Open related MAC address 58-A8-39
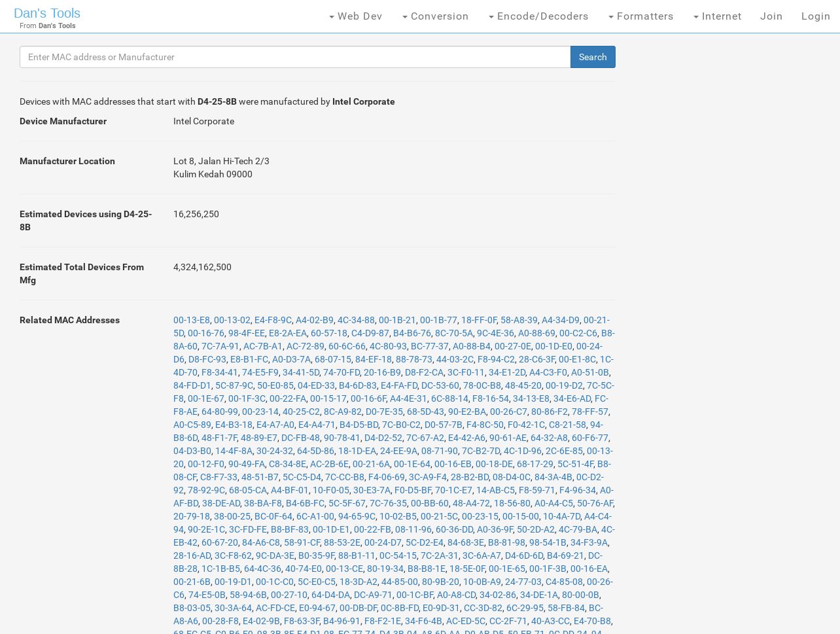Image resolution: width=840 pixels, height=634 pixels. 519,320
